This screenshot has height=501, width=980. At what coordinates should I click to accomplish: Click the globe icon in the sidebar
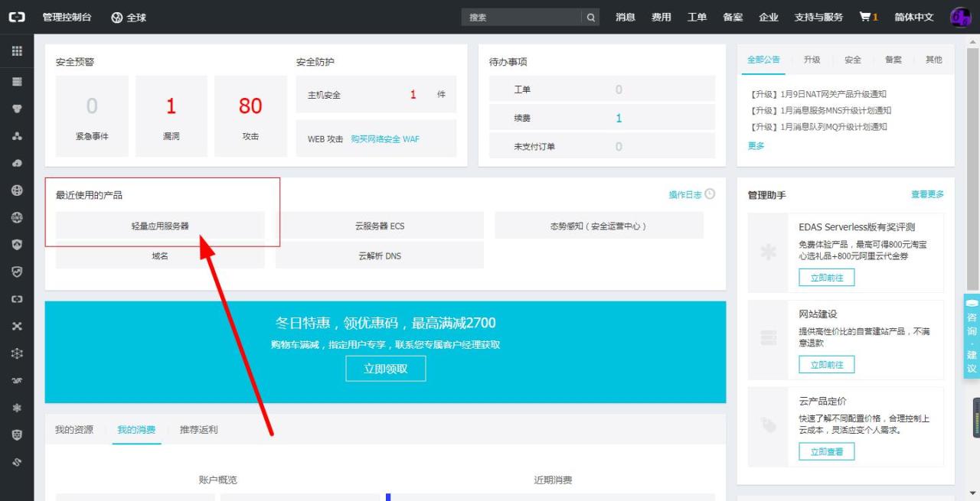pyautogui.click(x=17, y=190)
